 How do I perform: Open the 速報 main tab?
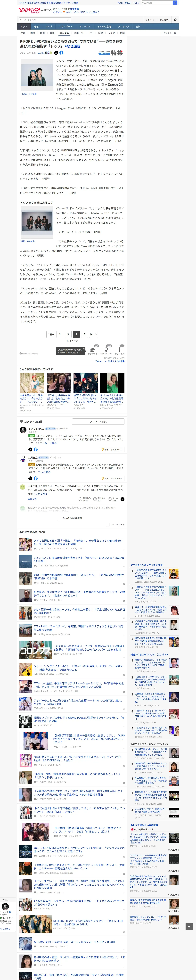(36, 27)
